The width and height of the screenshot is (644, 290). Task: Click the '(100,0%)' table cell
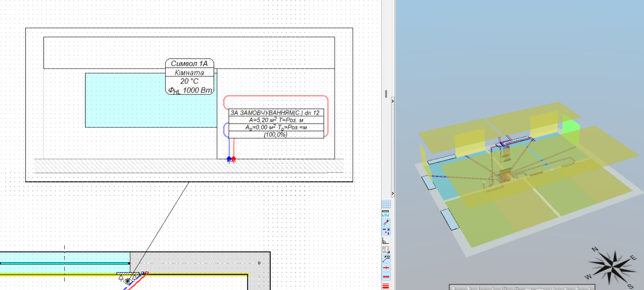[x=276, y=135]
